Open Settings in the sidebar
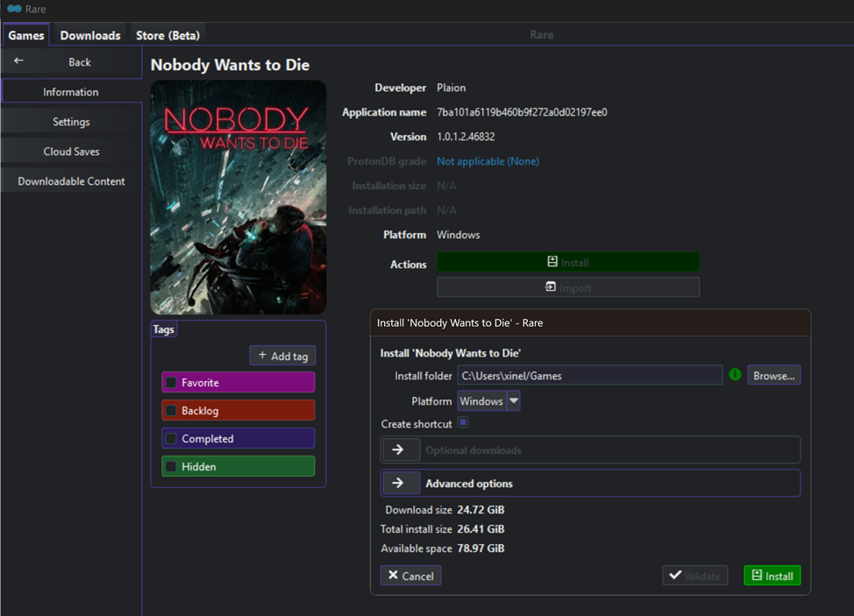The height and width of the screenshot is (616, 854). 71,122
